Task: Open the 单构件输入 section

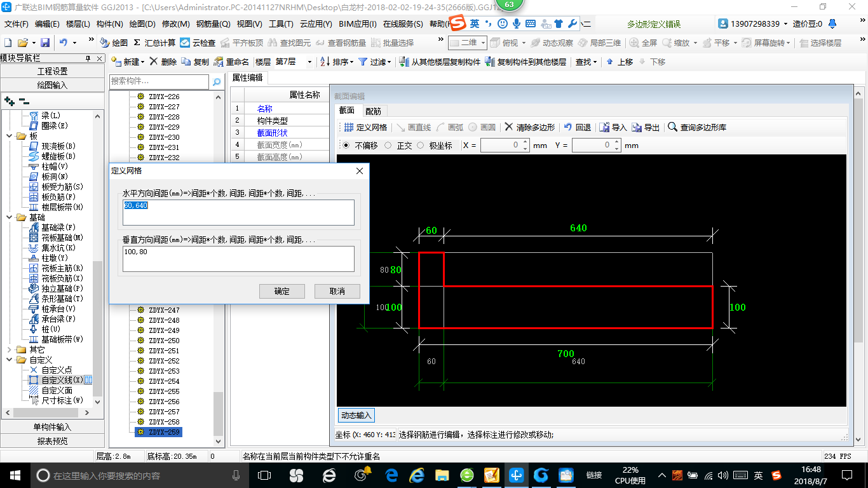Action: [52, 427]
